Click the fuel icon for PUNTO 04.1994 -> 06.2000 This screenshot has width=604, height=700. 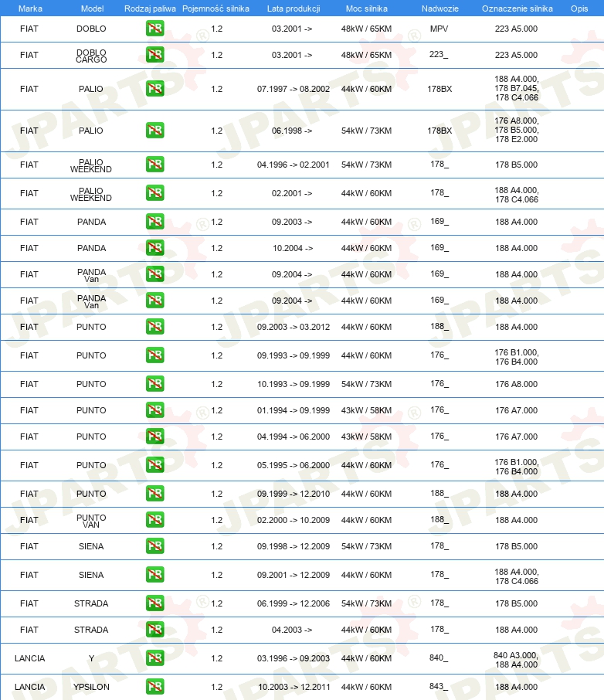[x=155, y=437]
